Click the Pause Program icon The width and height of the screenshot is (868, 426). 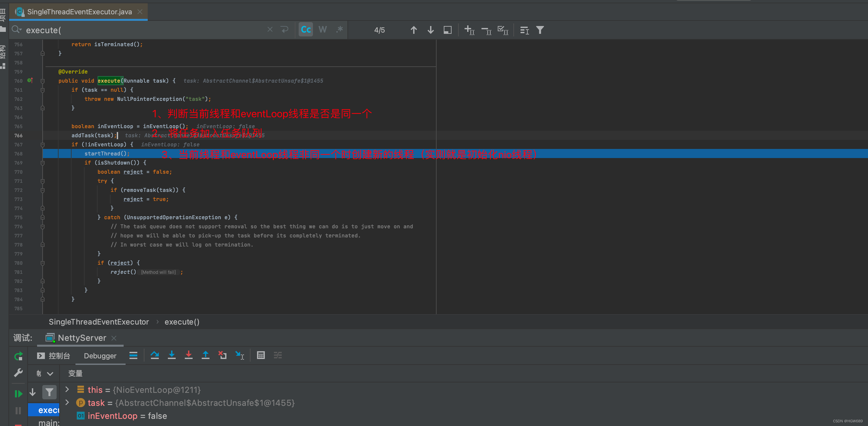coord(18,410)
